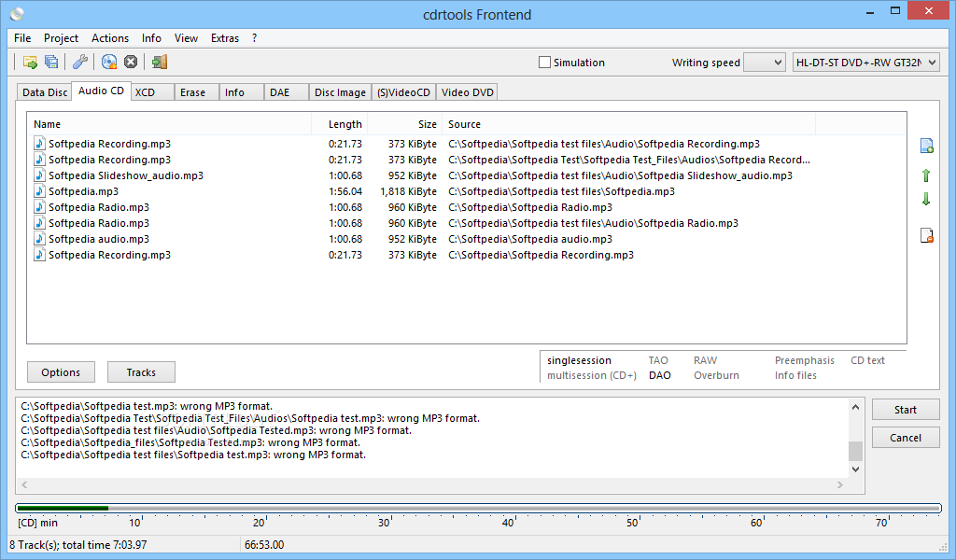Open settings via the wrench icon
Image resolution: width=956 pixels, height=560 pixels.
pos(80,62)
